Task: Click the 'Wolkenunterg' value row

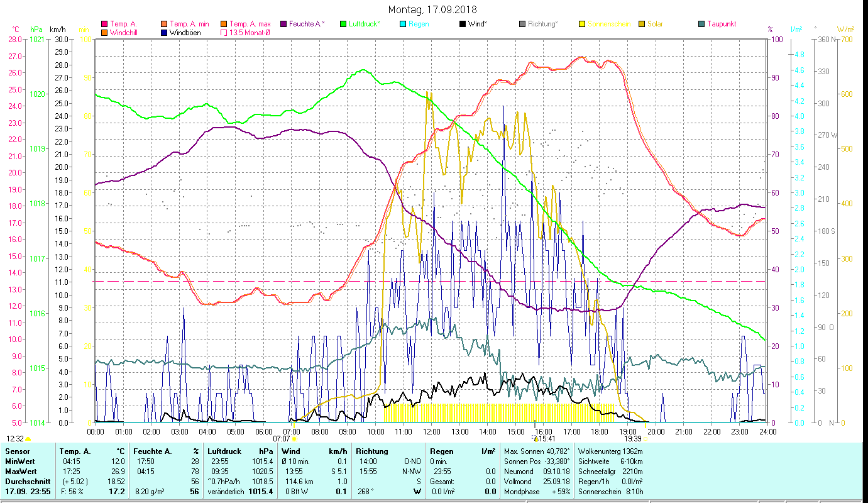Action: point(610,451)
